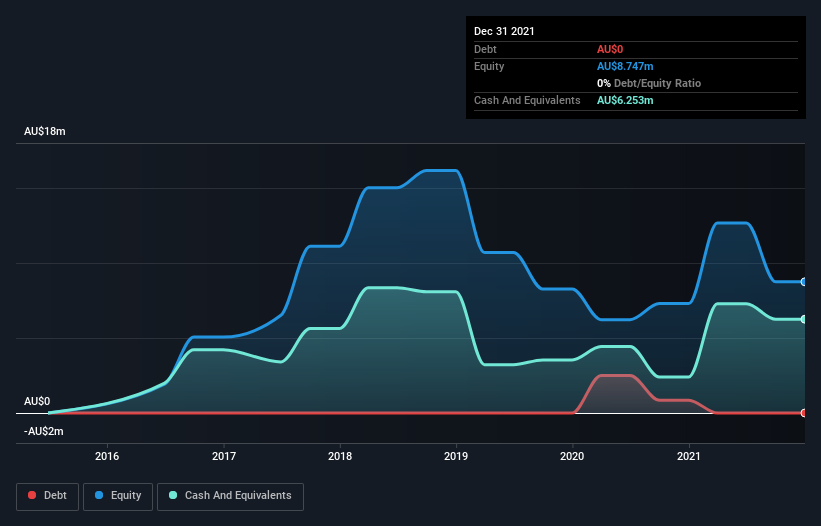Toggle the Equity legend button
This screenshot has height=526, width=821.
tap(118, 496)
